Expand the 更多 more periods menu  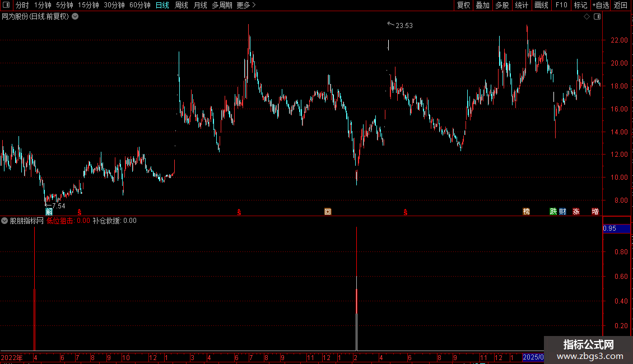tap(246, 5)
